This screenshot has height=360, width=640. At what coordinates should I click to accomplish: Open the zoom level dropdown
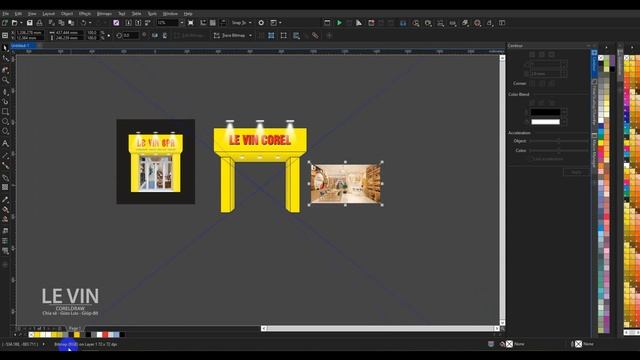(x=182, y=23)
